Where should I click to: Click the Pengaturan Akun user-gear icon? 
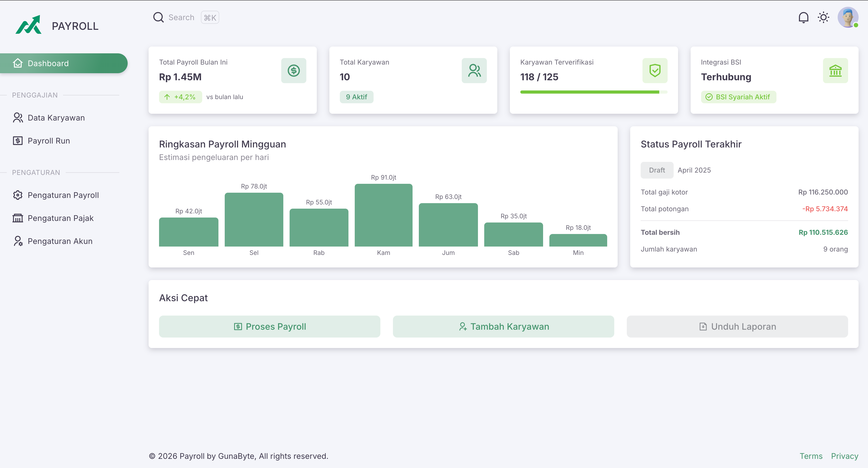pyautogui.click(x=18, y=241)
